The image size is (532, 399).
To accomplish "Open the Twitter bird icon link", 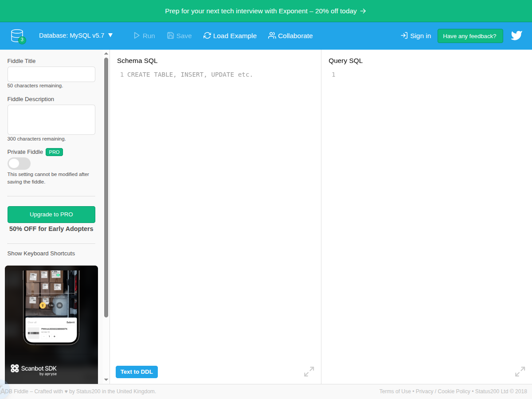I will point(516,36).
